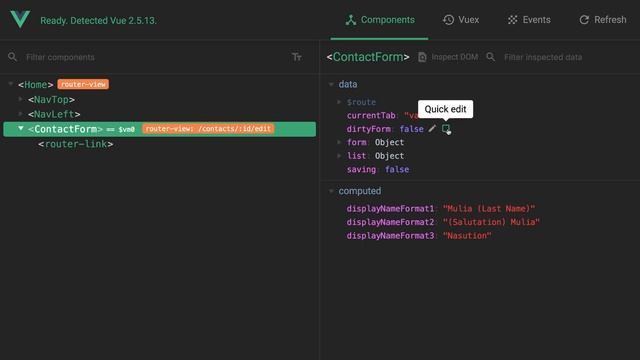Open the Vuex tab
This screenshot has width=640, height=360.
click(x=461, y=20)
